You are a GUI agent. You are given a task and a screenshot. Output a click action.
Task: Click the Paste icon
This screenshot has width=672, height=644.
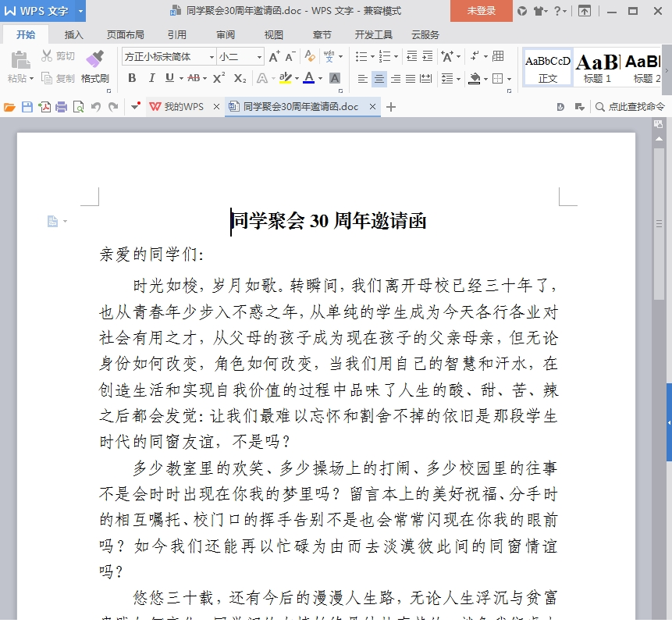pos(20,60)
